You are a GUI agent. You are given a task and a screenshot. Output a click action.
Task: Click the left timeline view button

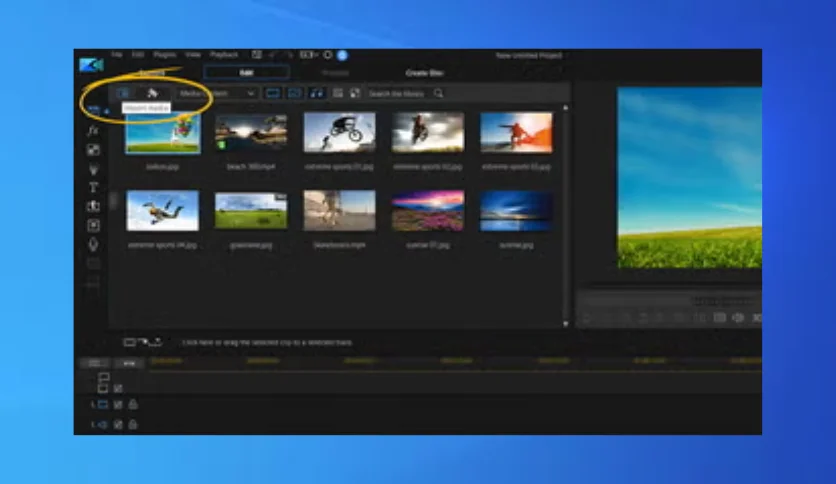95,364
